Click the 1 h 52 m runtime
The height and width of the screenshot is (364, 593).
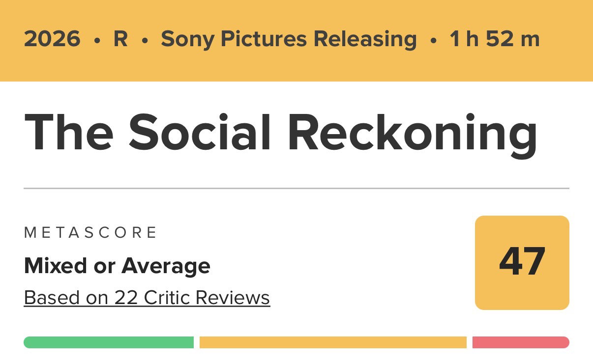pos(495,39)
